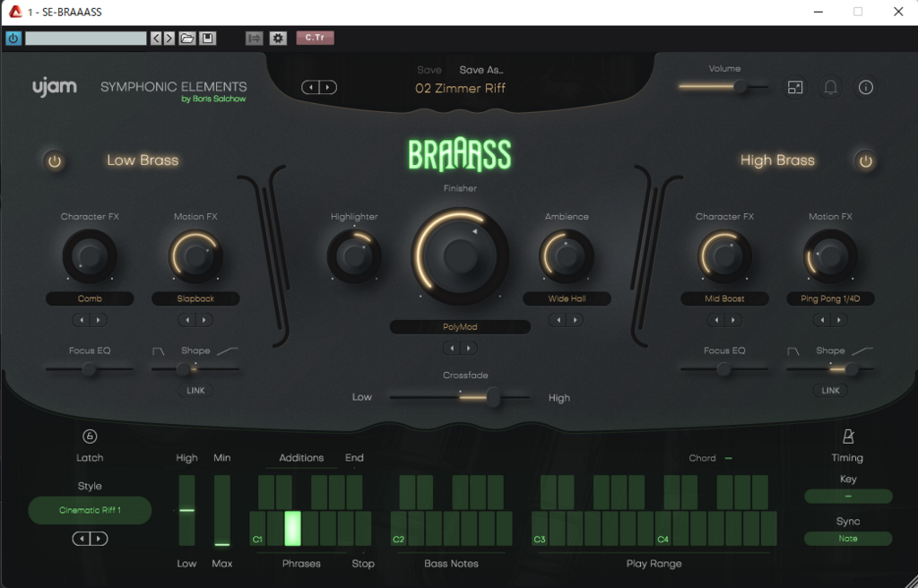Load previous preset with left arrow
This screenshot has width=918, height=588.
pyautogui.click(x=311, y=87)
